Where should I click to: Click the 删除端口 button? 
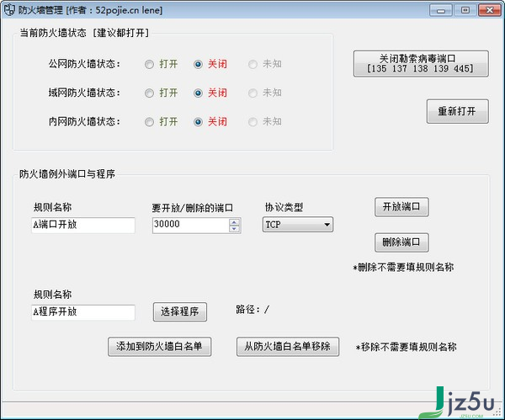[401, 242]
